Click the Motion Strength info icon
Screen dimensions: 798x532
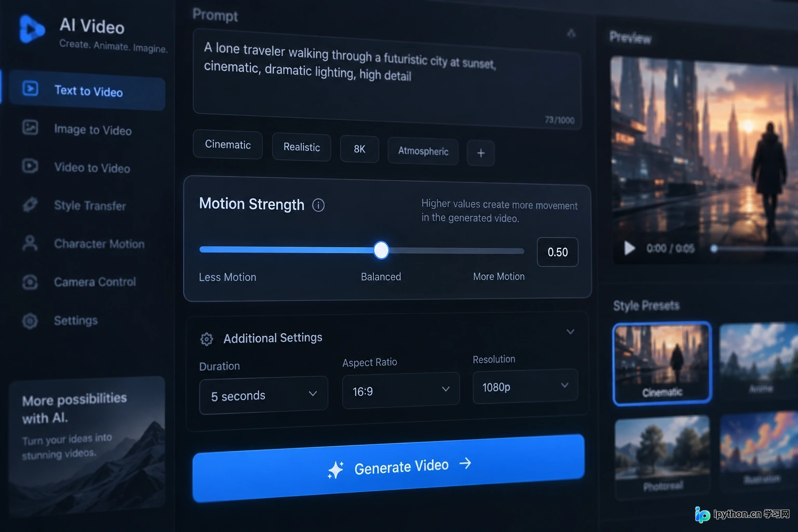pyautogui.click(x=318, y=205)
